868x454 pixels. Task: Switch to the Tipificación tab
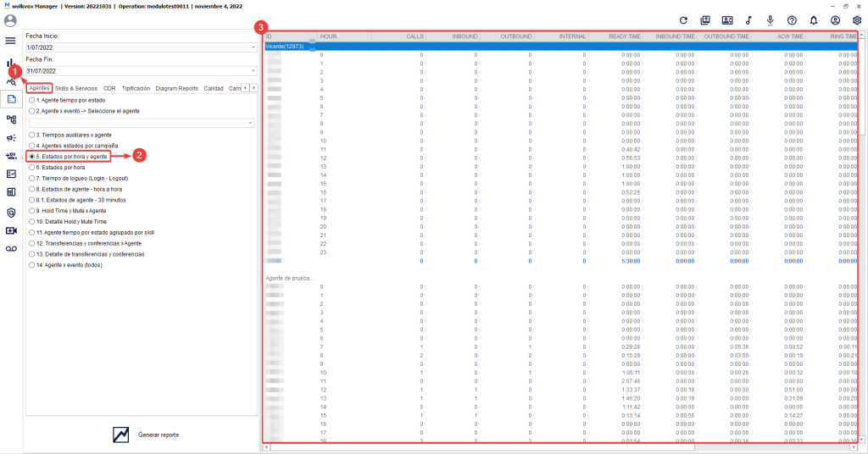pos(136,88)
